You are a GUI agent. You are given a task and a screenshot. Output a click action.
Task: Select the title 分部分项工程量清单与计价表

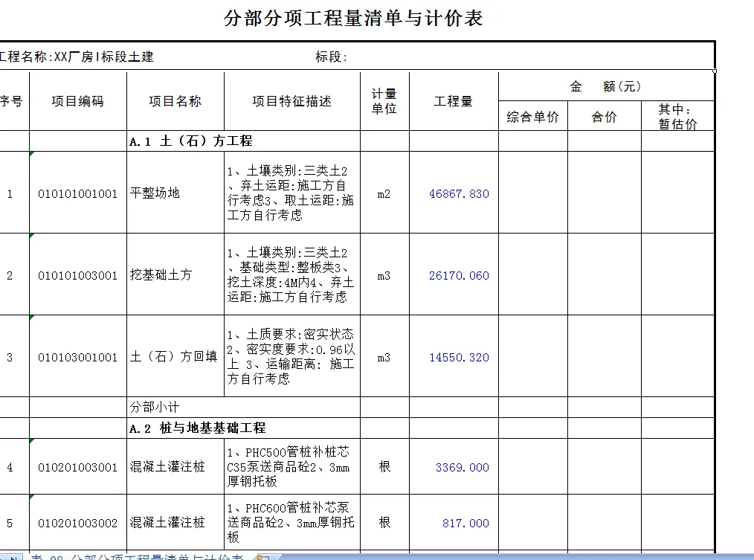(353, 19)
